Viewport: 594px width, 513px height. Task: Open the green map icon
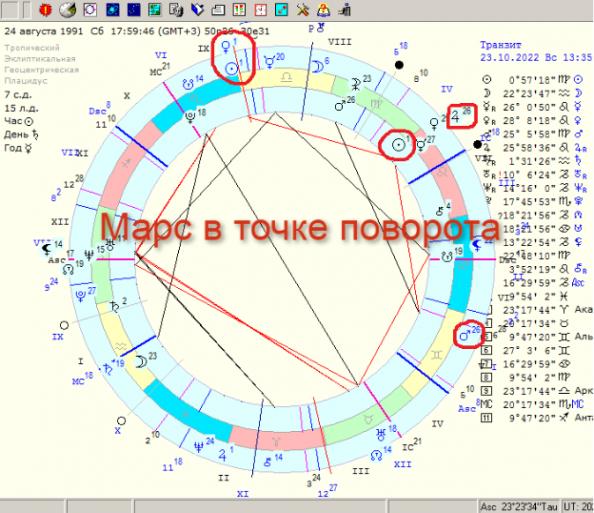pyautogui.click(x=155, y=10)
